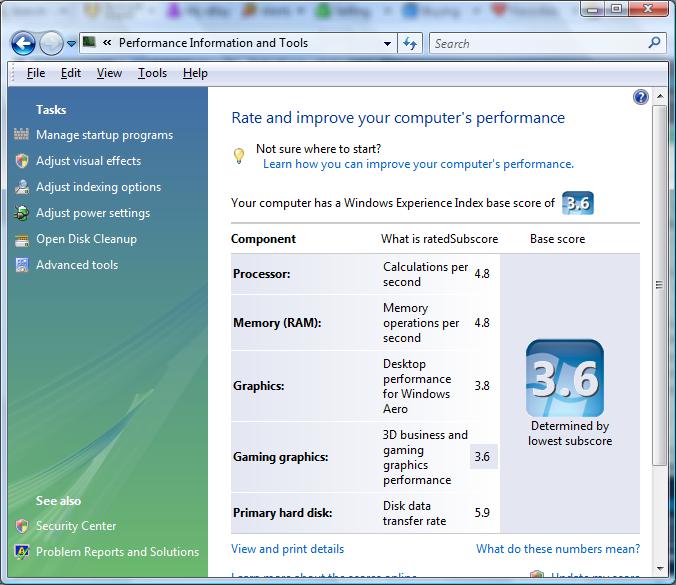Image resolution: width=676 pixels, height=585 pixels.
Task: Open the Edit menu
Action: 71,73
